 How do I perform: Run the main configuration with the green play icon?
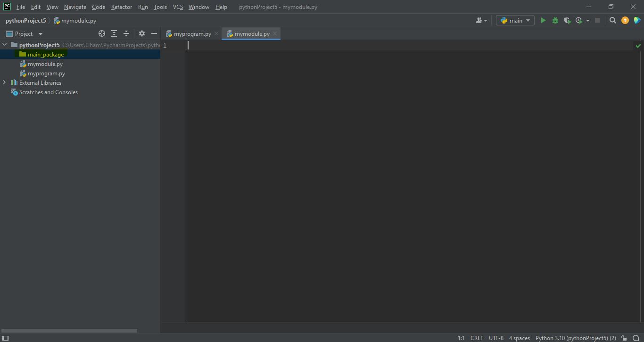coord(543,20)
